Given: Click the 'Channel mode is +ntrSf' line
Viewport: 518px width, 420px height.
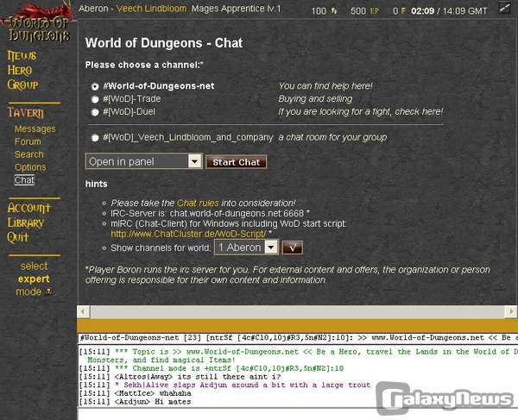Looking at the screenshot, I should tap(212, 368).
